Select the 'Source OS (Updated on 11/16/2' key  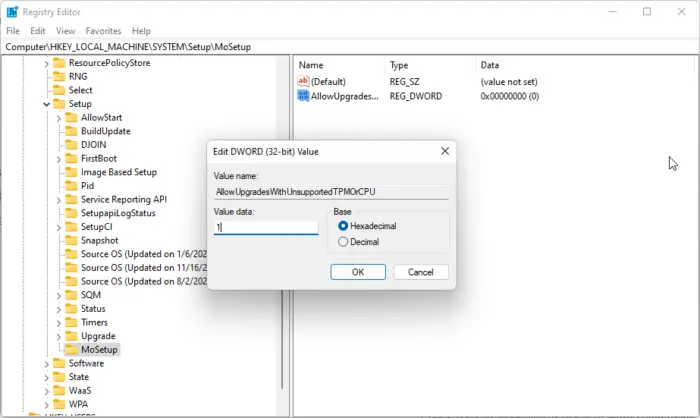[x=144, y=268]
